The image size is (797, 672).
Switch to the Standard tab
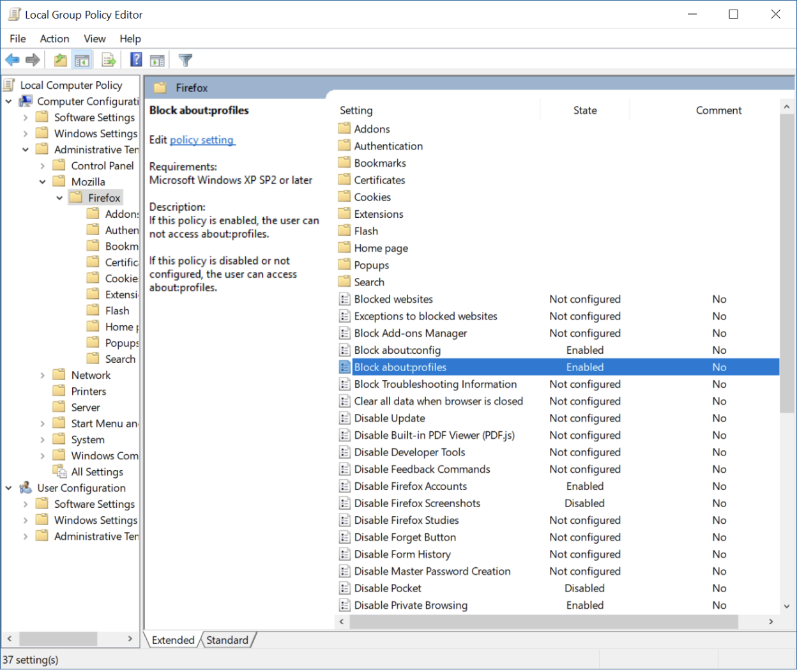[227, 639]
